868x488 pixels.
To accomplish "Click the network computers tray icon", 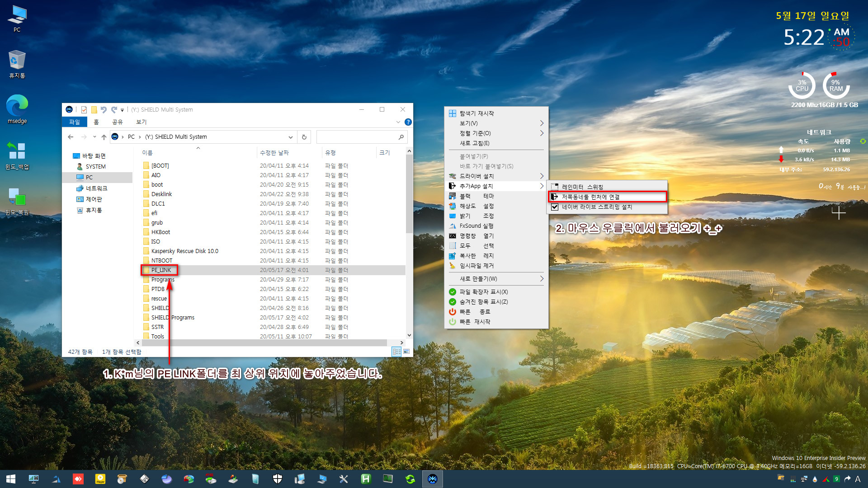I will pos(804,479).
